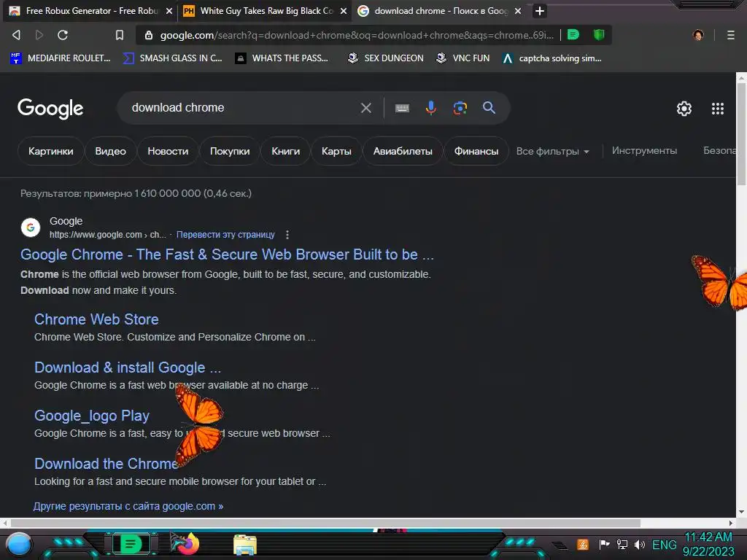Open the Action Center flag icon in the tray
The width and height of the screenshot is (747, 560).
604,544
